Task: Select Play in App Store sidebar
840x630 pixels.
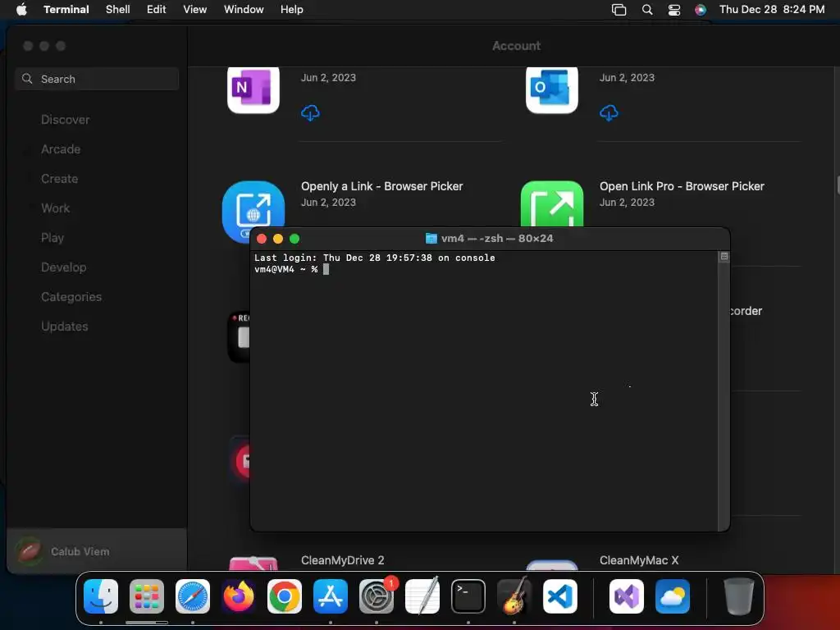Action: (x=52, y=238)
